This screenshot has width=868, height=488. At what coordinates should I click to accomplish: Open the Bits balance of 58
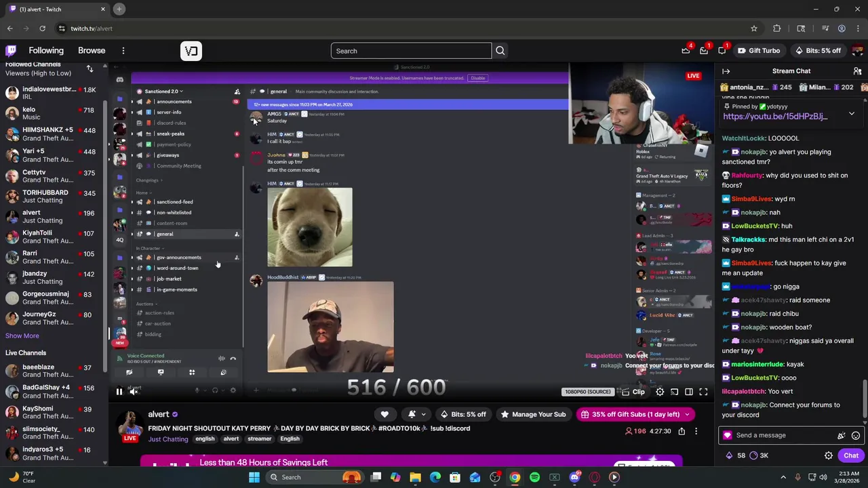coord(736,456)
